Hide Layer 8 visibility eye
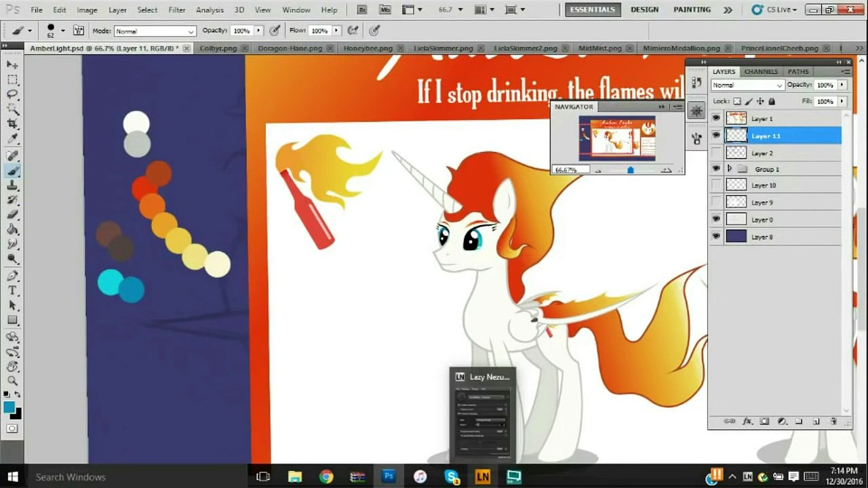The height and width of the screenshot is (488, 868). click(716, 237)
